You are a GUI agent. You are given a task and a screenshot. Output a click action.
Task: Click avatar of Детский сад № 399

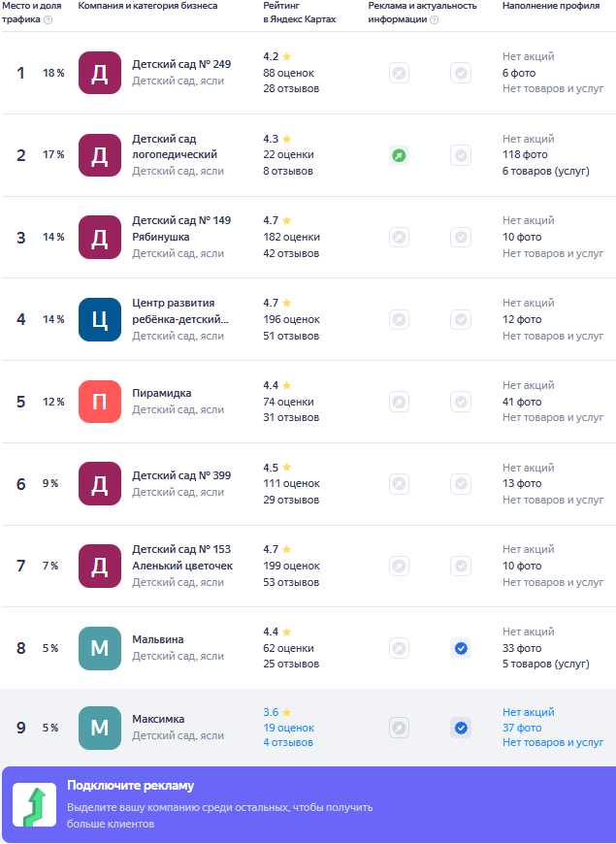100,484
